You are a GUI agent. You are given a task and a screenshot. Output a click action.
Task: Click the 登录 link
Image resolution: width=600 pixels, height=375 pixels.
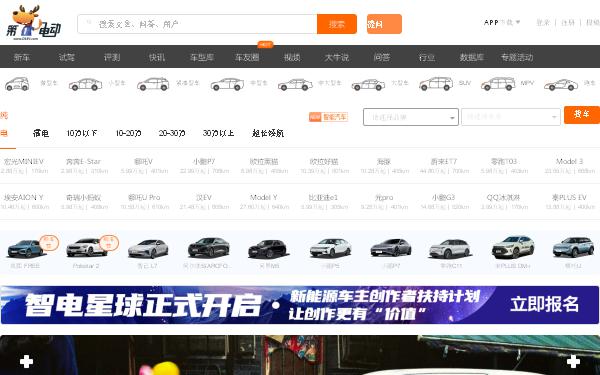pyautogui.click(x=543, y=23)
